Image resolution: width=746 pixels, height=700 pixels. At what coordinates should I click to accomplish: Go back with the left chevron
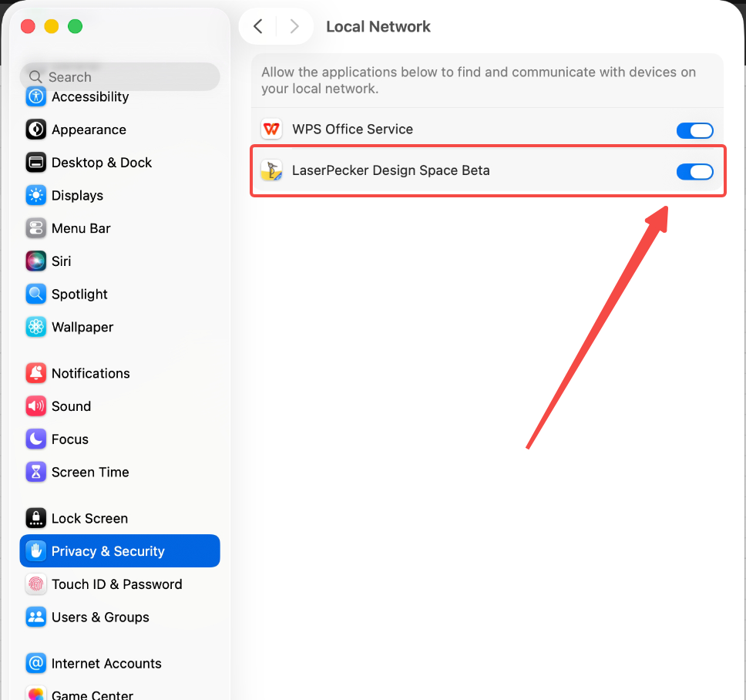[x=258, y=26]
